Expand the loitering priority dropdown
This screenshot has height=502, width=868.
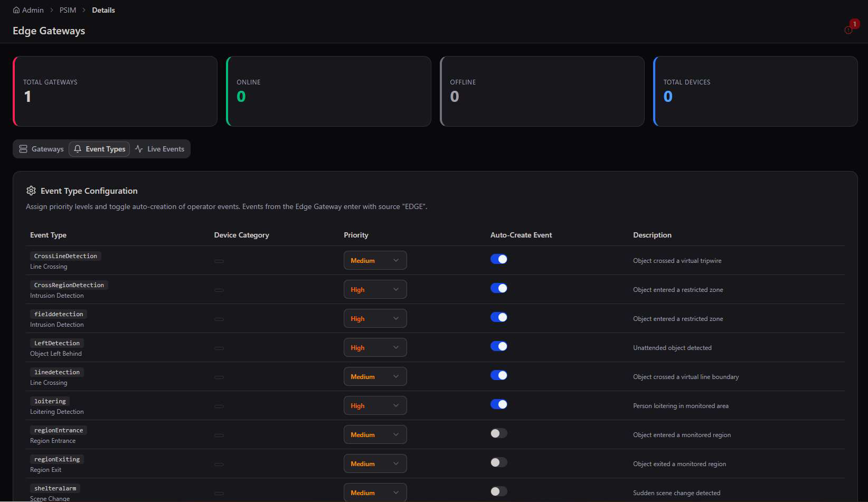375,405
